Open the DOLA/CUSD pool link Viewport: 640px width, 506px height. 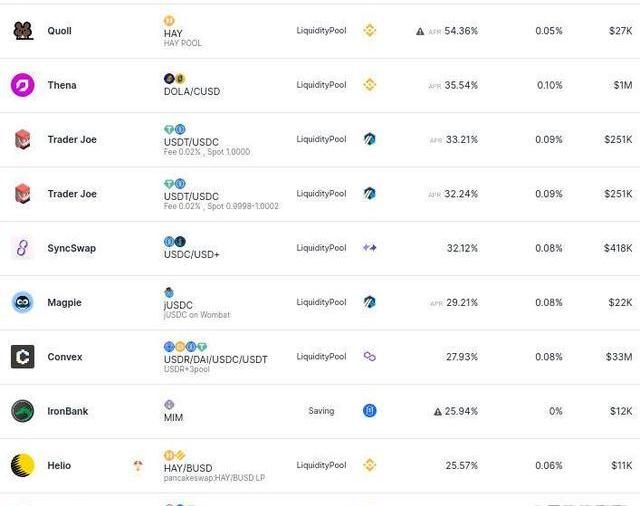(192, 91)
